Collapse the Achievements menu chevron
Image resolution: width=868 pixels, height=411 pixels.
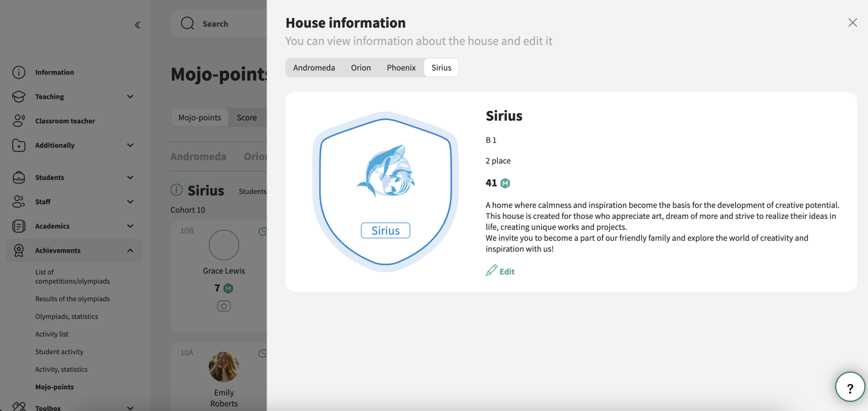pos(130,250)
